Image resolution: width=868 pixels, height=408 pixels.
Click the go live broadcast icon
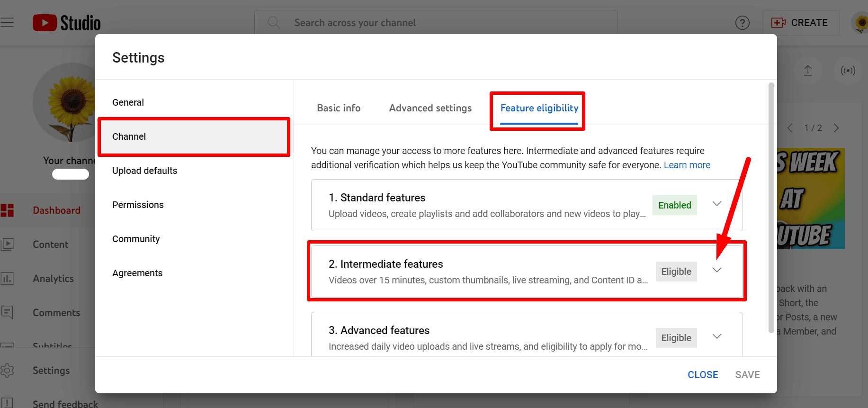pyautogui.click(x=848, y=71)
